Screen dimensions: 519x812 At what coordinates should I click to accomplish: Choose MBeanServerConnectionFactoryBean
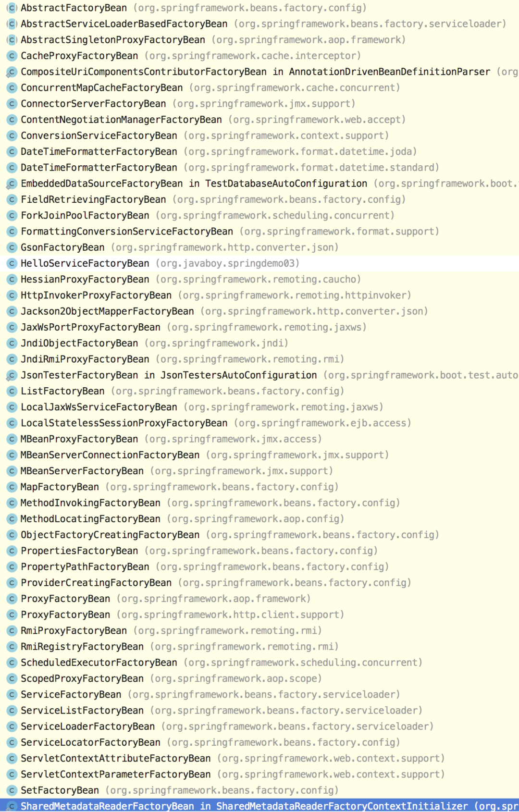tap(259, 455)
